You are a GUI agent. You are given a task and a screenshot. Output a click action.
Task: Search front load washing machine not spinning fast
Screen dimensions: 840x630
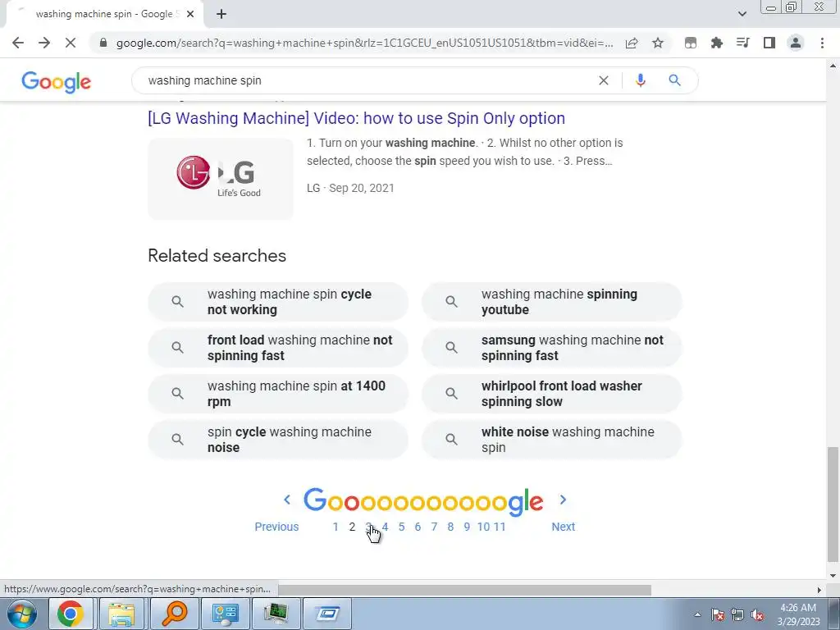point(278,348)
